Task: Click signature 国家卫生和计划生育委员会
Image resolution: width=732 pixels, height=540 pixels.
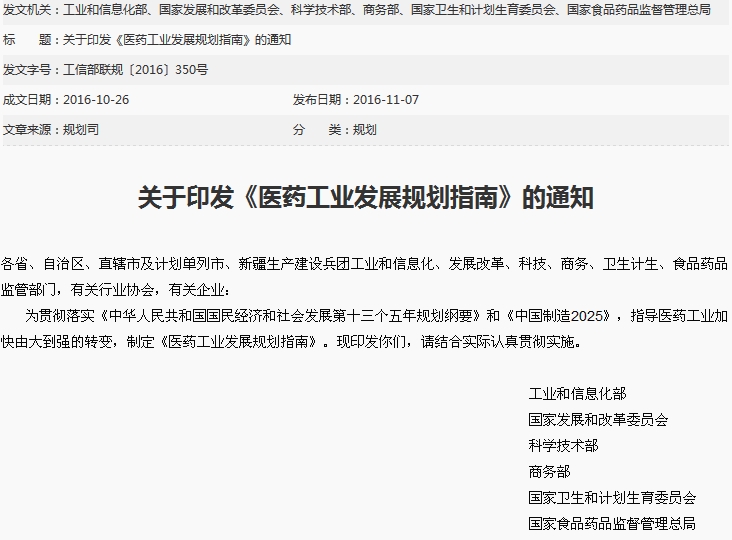Action: [x=612, y=498]
